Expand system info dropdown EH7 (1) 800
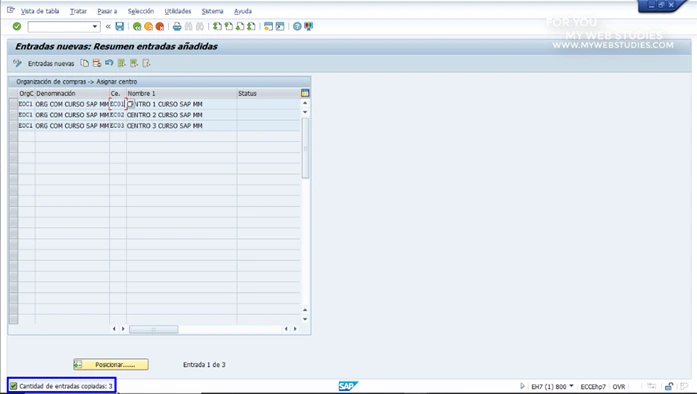 [x=571, y=386]
